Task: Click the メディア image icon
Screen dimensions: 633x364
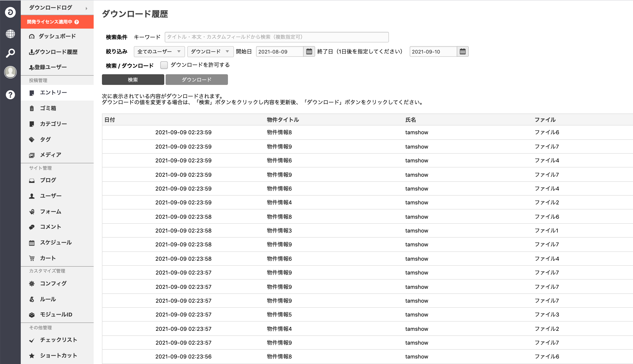Action: coord(32,155)
